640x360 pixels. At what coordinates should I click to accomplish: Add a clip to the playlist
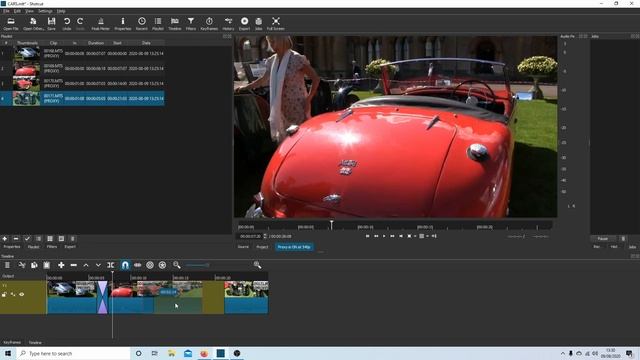point(5,239)
